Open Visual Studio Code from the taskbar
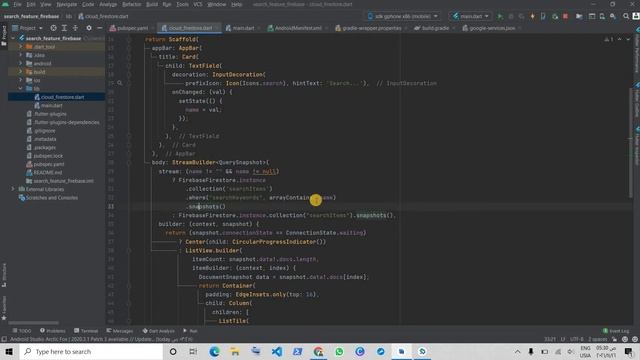 (x=277, y=351)
